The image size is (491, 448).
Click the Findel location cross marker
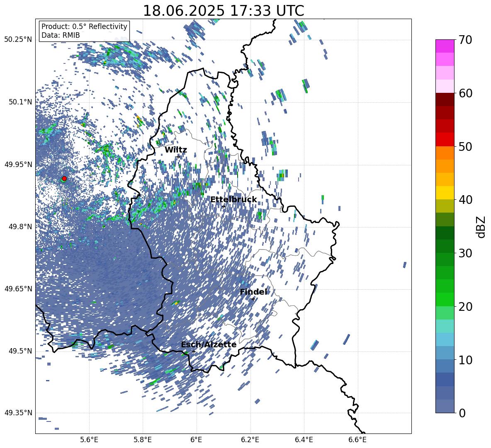pyautogui.click(x=253, y=299)
